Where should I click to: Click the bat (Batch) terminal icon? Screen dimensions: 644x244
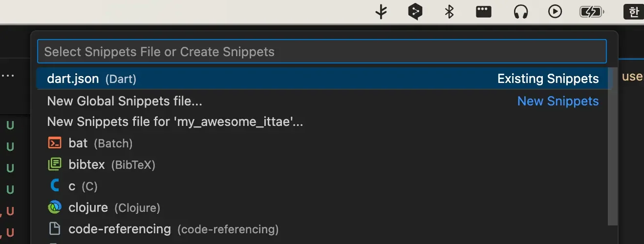pos(55,143)
